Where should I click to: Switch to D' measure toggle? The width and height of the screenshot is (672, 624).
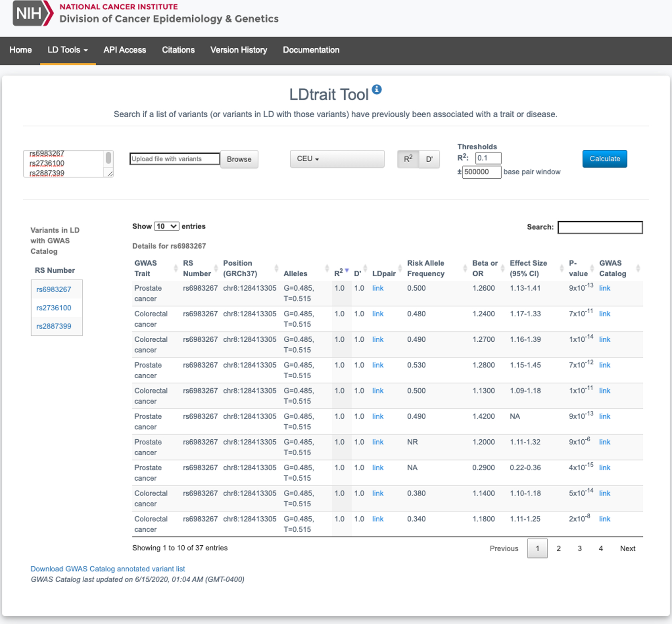pos(429,159)
